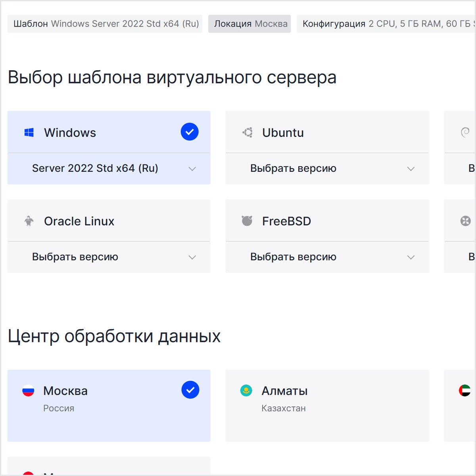Click the round OS icon right of FreeBSD

click(465, 221)
